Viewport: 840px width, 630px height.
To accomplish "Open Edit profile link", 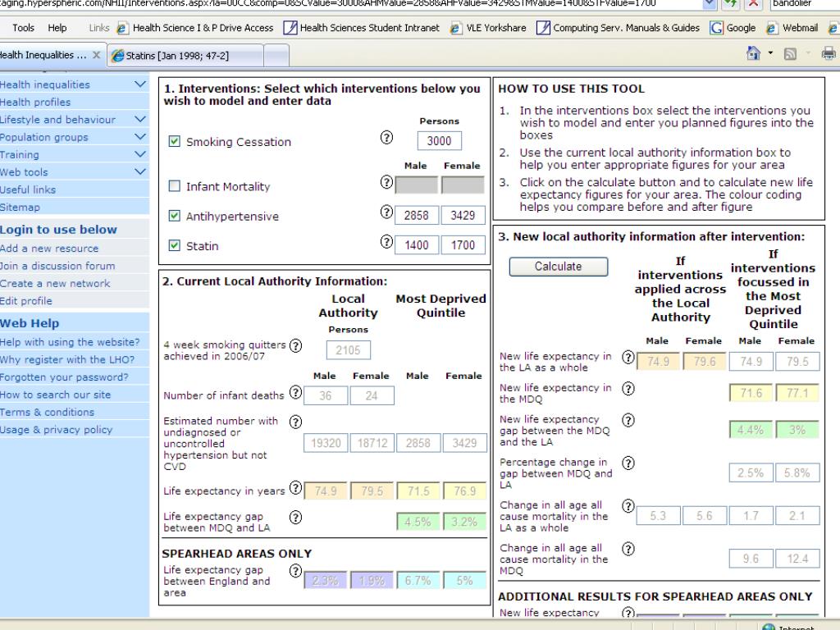I will 26,301.
